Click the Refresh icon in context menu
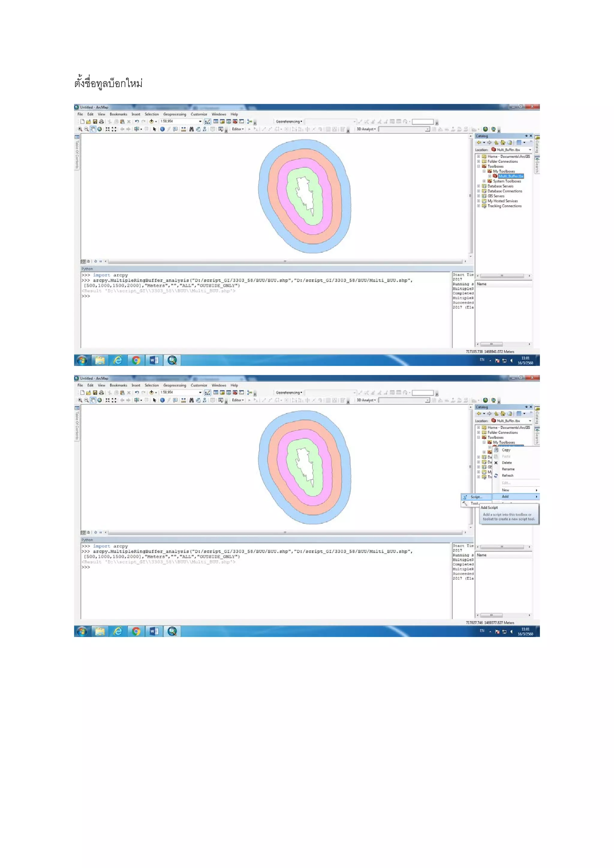 (x=496, y=476)
